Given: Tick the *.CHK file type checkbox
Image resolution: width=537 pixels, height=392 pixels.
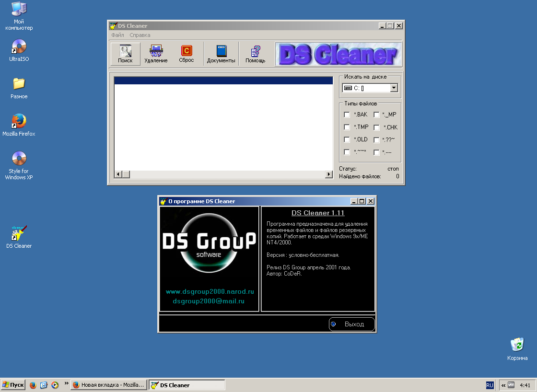Looking at the screenshot, I should [x=376, y=127].
